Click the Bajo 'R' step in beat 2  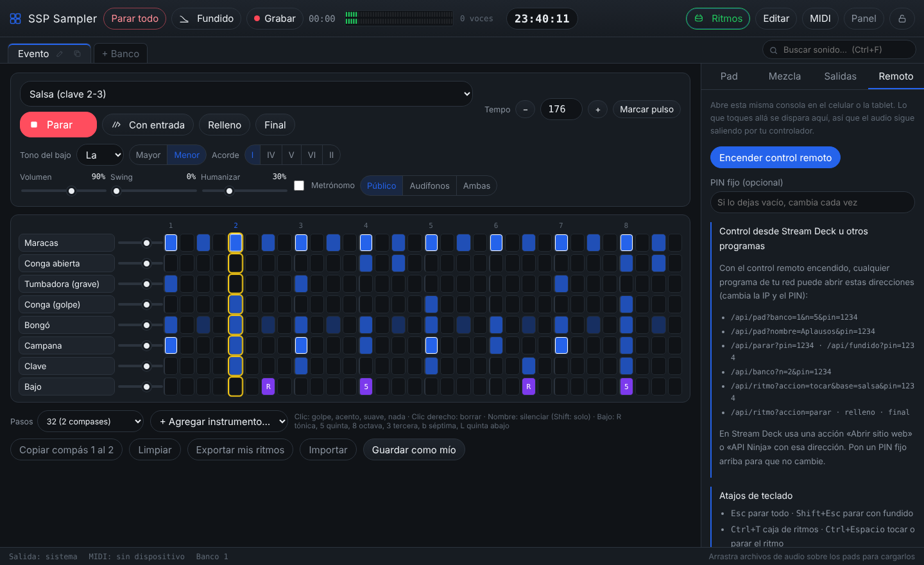[268, 387]
